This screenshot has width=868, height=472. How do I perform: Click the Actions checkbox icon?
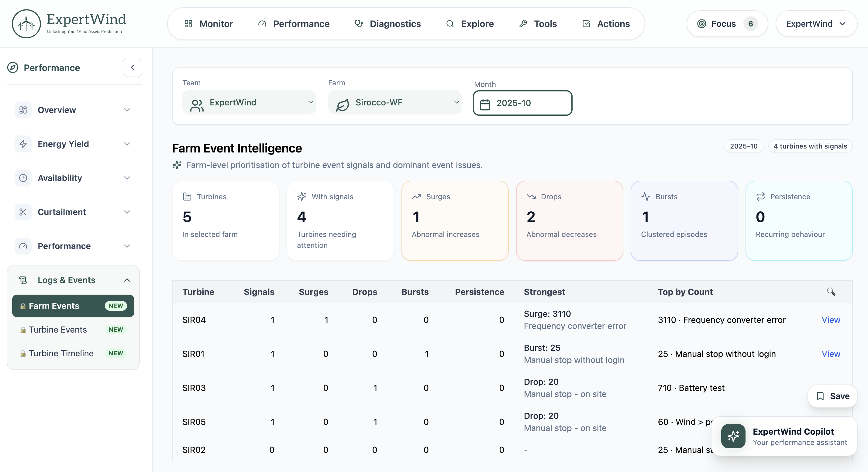(x=586, y=24)
